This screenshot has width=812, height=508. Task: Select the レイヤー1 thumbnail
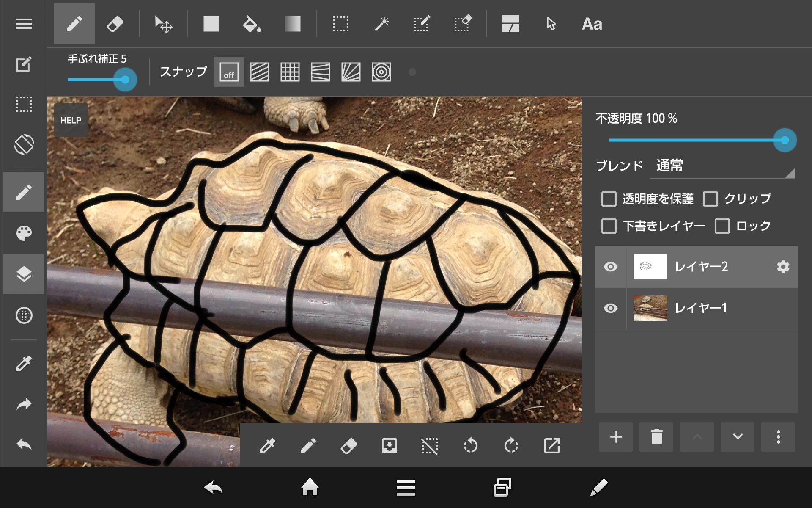pyautogui.click(x=650, y=308)
